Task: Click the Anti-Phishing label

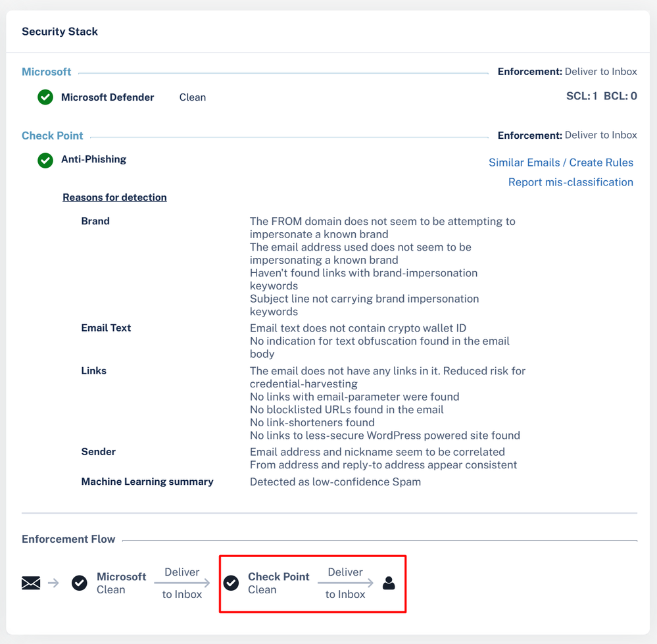Action: point(93,159)
